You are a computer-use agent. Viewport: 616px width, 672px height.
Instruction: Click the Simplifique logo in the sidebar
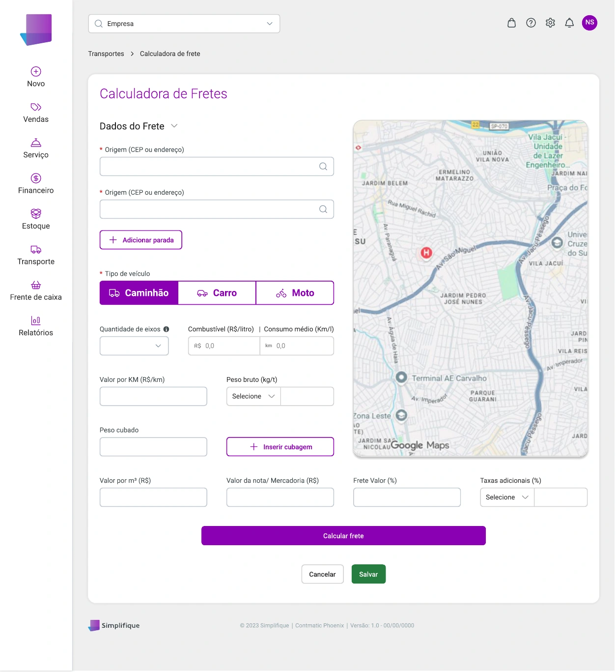click(x=36, y=30)
